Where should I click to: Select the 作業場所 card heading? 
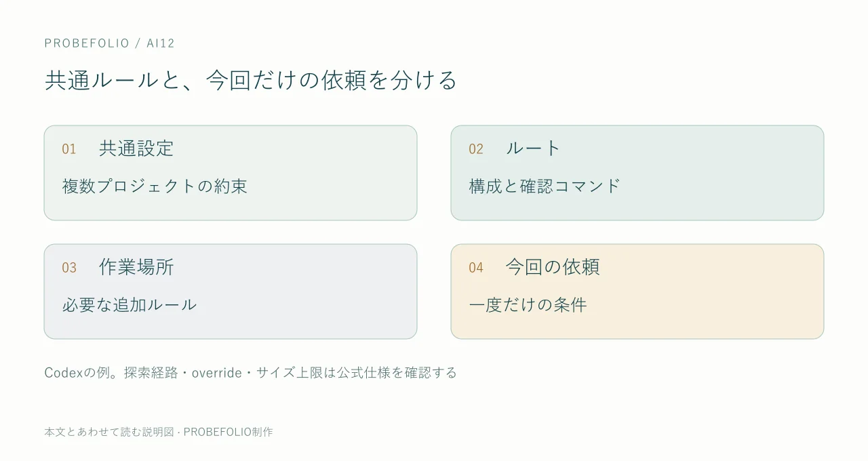(136, 267)
